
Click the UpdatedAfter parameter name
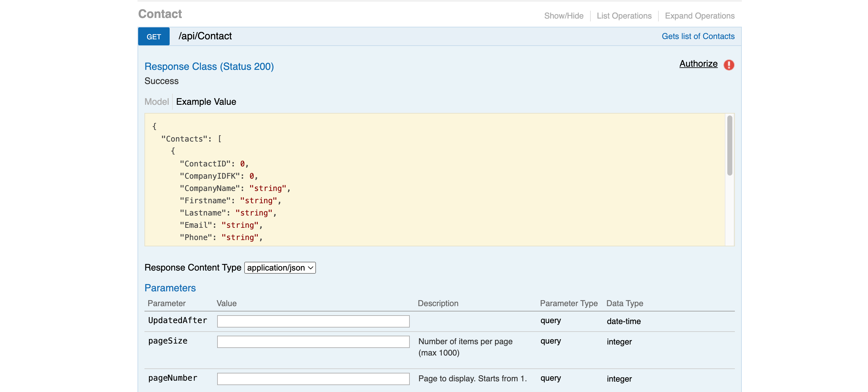click(178, 320)
